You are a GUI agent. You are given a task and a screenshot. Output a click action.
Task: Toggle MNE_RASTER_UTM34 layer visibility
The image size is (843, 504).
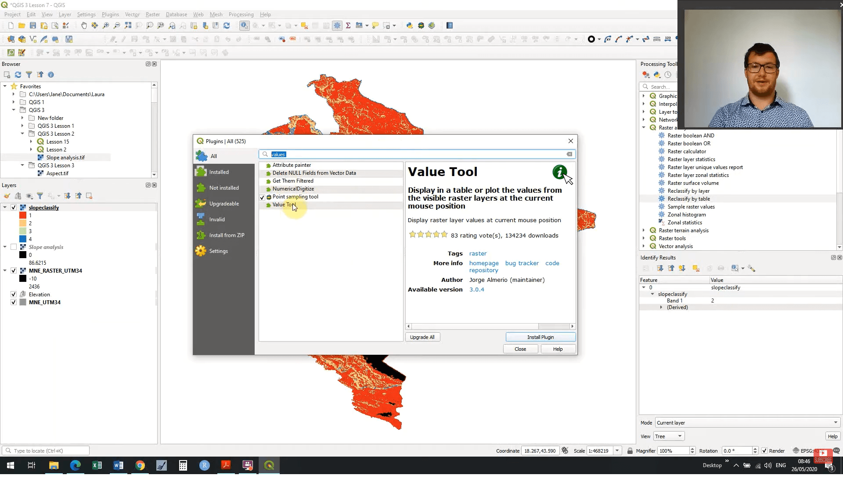coord(14,271)
